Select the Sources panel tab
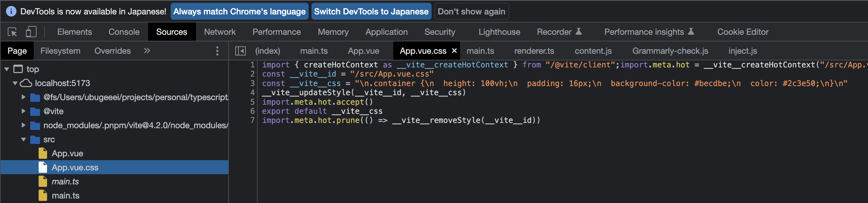 (x=172, y=32)
